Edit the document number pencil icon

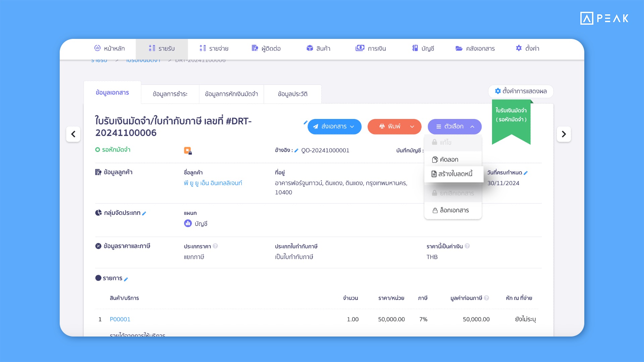tap(305, 123)
